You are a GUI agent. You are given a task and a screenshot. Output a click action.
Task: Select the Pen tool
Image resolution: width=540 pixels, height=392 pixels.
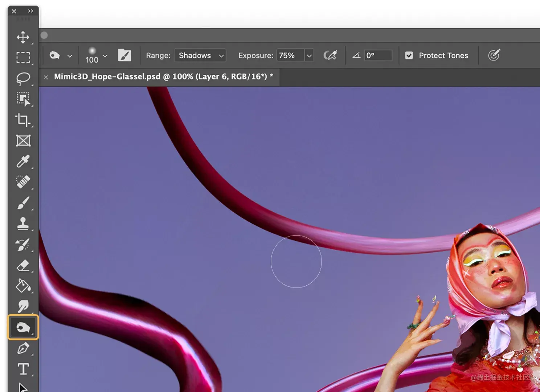[24, 348]
